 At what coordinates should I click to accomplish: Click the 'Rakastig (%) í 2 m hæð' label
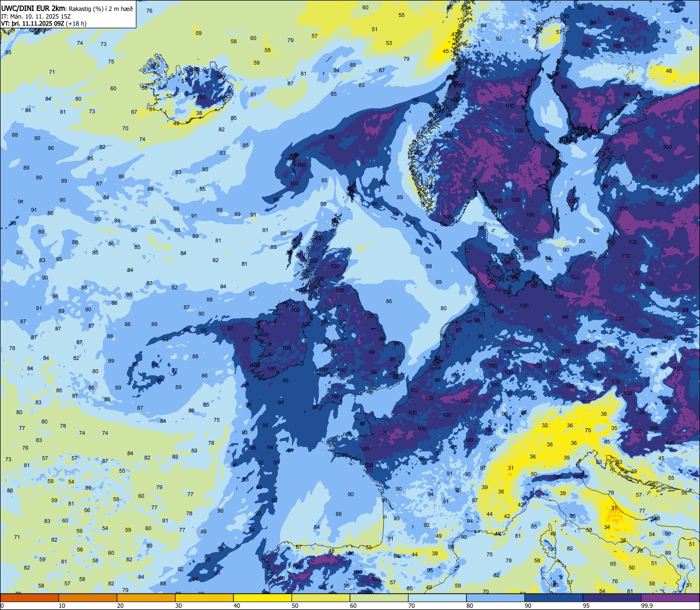pos(101,8)
